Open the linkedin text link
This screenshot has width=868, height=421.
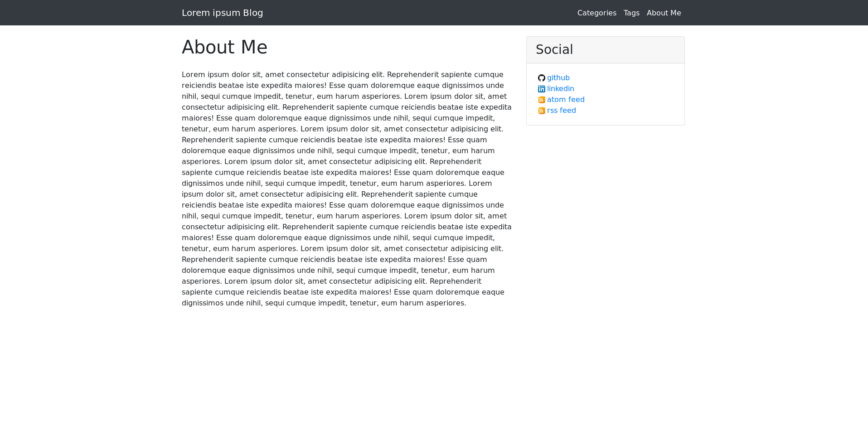pyautogui.click(x=560, y=89)
